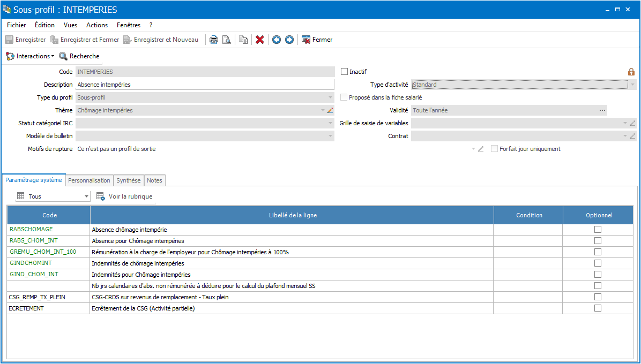Select GIND_CHOM_INT code cell
The height and width of the screenshot is (364, 641).
[49, 274]
